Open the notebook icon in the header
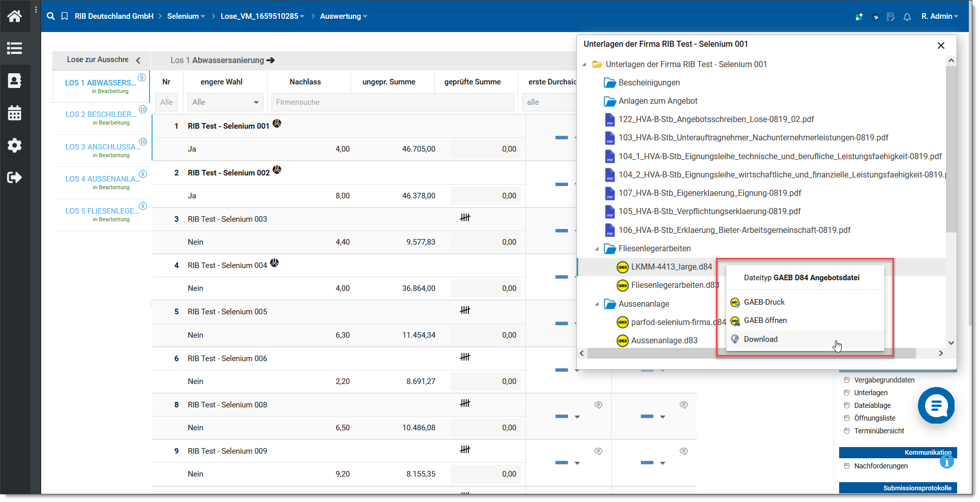This screenshot has height=502, width=980. pyautogui.click(x=890, y=17)
